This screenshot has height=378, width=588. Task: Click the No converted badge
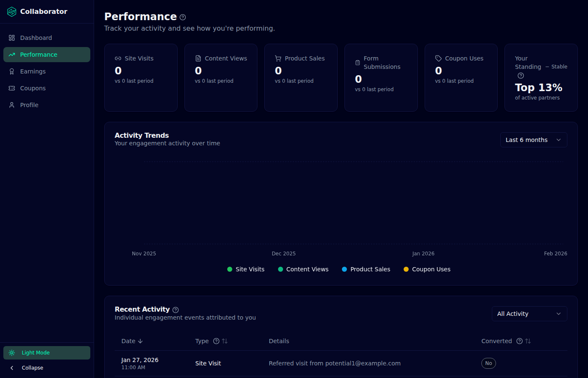pos(488,363)
